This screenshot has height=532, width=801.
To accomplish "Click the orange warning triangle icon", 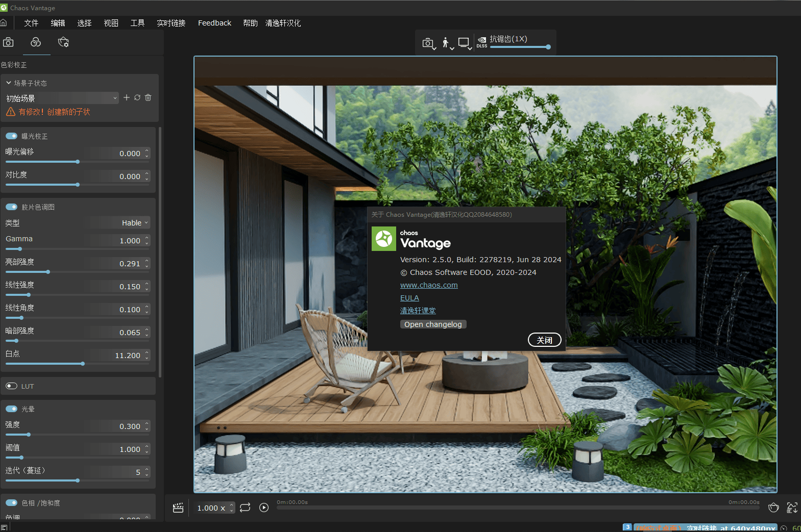I will point(11,112).
